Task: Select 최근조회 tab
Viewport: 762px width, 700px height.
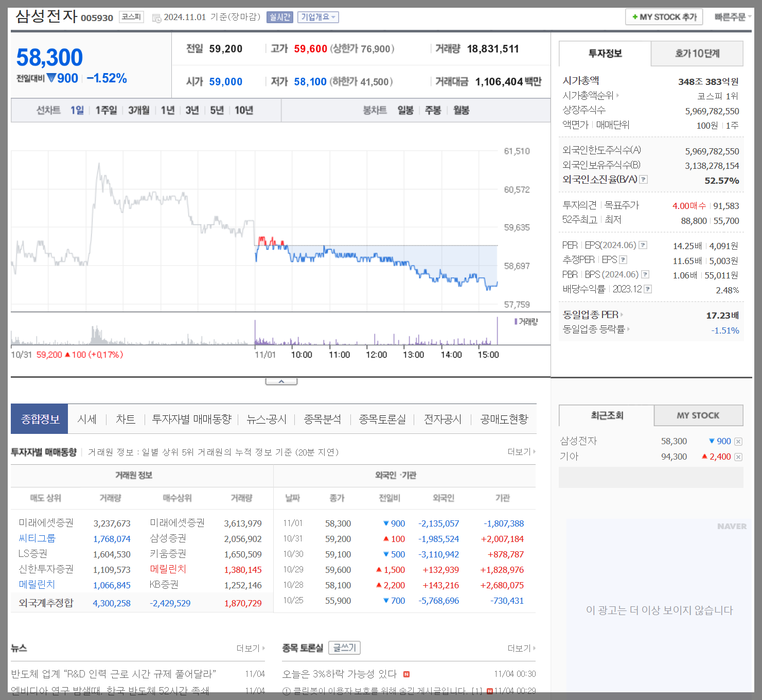Action: coord(607,415)
